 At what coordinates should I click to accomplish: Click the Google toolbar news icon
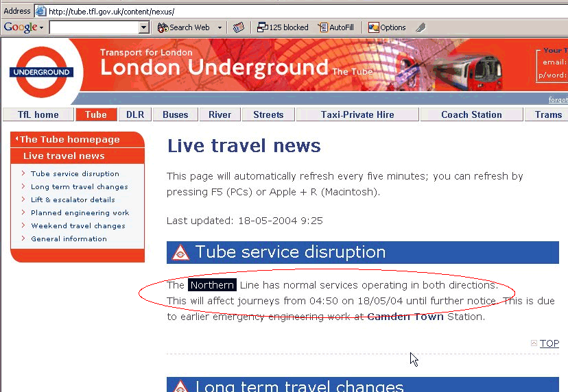coord(239,27)
